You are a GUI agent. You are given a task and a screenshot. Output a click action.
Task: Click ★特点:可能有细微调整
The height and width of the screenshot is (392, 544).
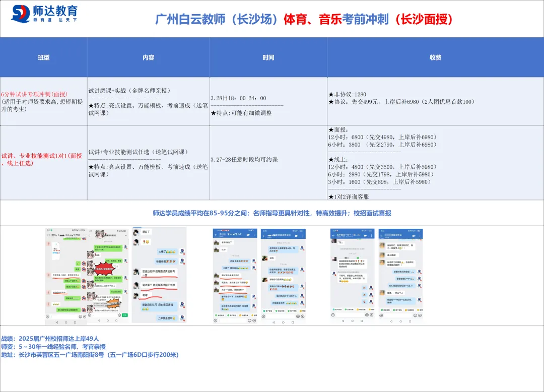pyautogui.click(x=241, y=113)
